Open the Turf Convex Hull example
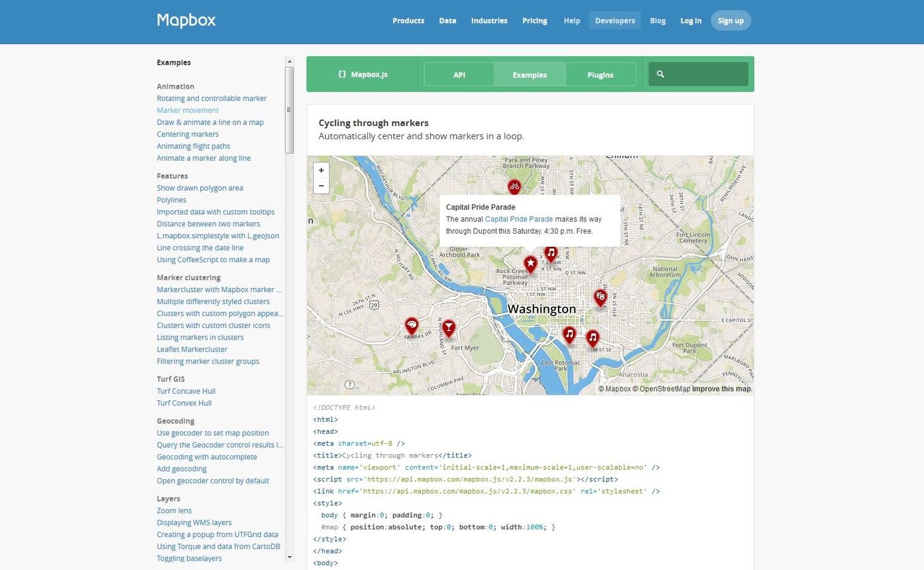924x570 pixels. [x=184, y=403]
